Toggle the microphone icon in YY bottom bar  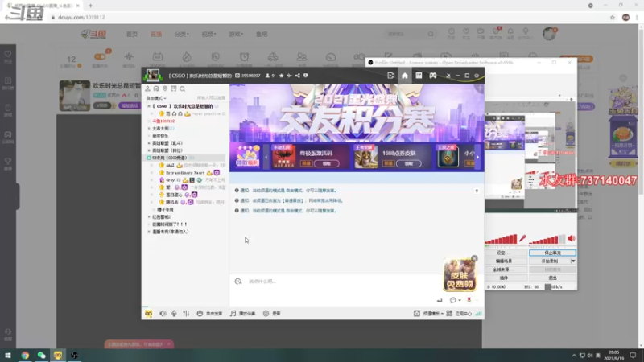174,314
